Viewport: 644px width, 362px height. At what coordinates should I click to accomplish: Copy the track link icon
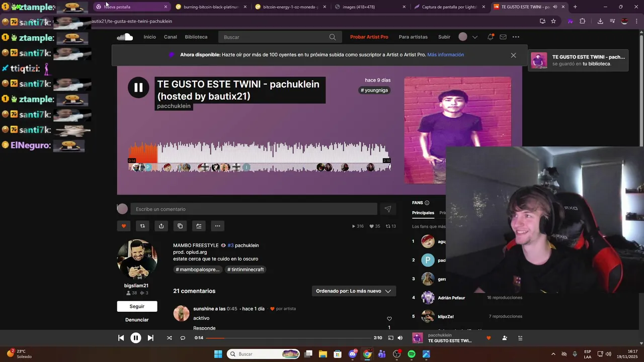[180, 226]
